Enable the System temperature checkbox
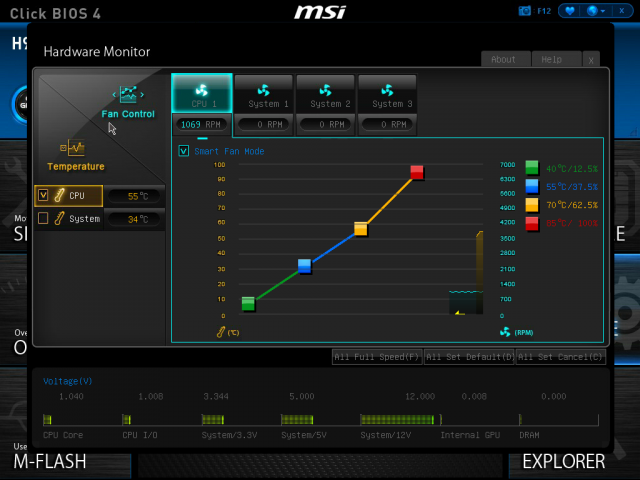640x480 pixels. click(43, 218)
